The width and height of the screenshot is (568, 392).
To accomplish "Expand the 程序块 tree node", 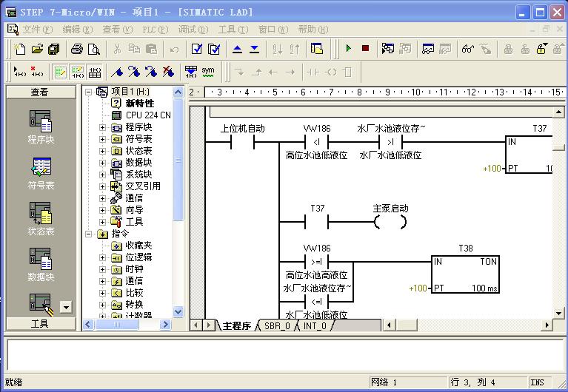I will coord(102,127).
